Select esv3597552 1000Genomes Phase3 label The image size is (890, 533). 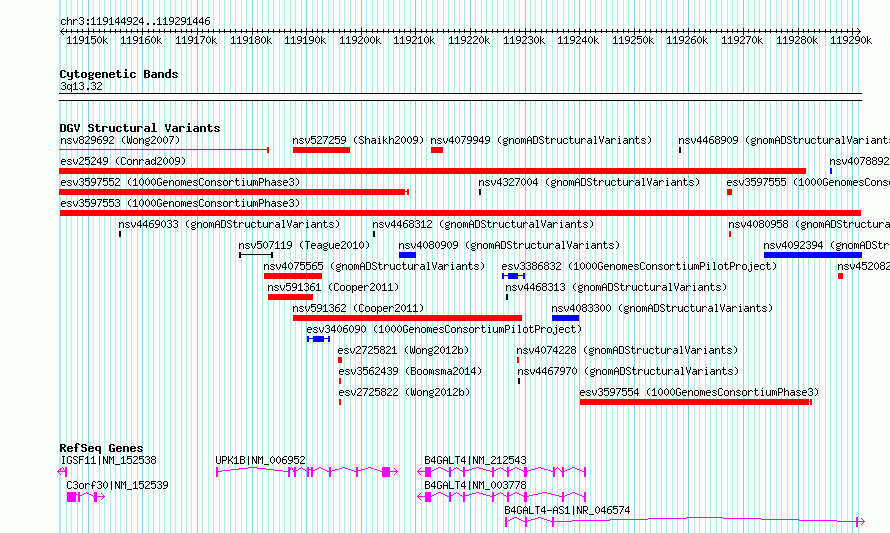(x=180, y=182)
